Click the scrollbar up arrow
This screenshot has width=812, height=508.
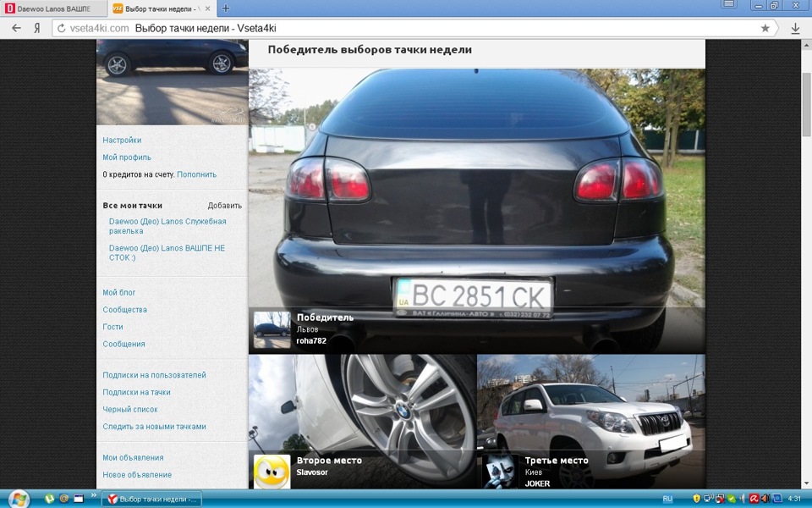806,45
